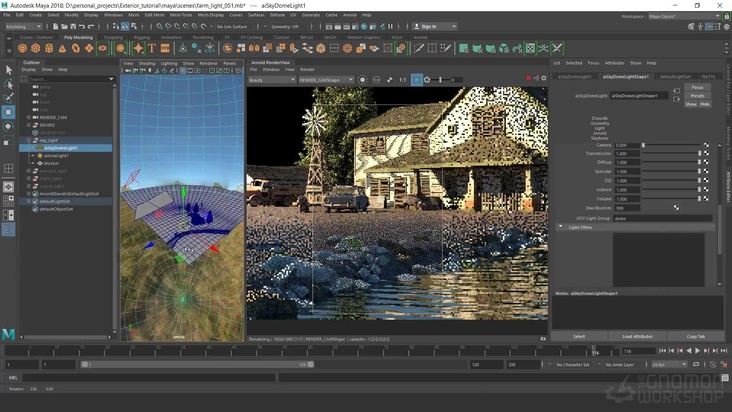
Task: Click the Undo arrow icon
Action: click(82, 27)
